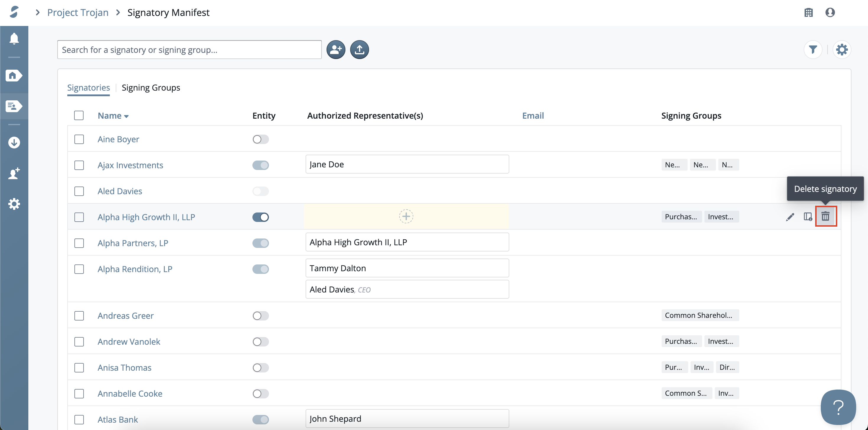Viewport: 868px width, 430px height.
Task: Check the box next to Ajax Investments
Action: tap(79, 165)
